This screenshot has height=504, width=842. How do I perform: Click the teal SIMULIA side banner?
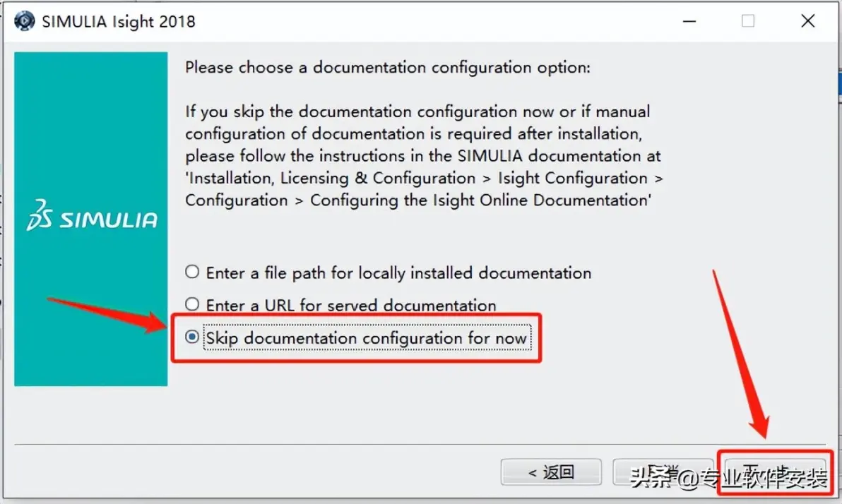pos(90,219)
